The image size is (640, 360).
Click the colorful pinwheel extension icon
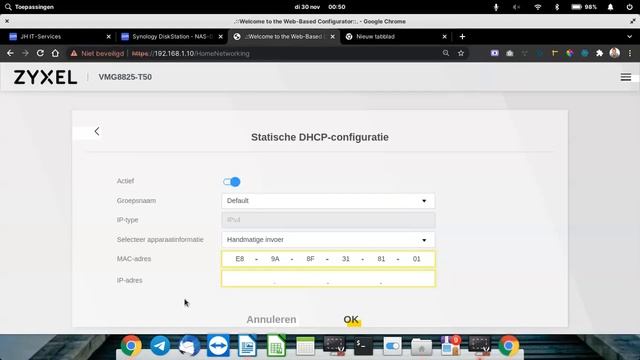pos(570,53)
